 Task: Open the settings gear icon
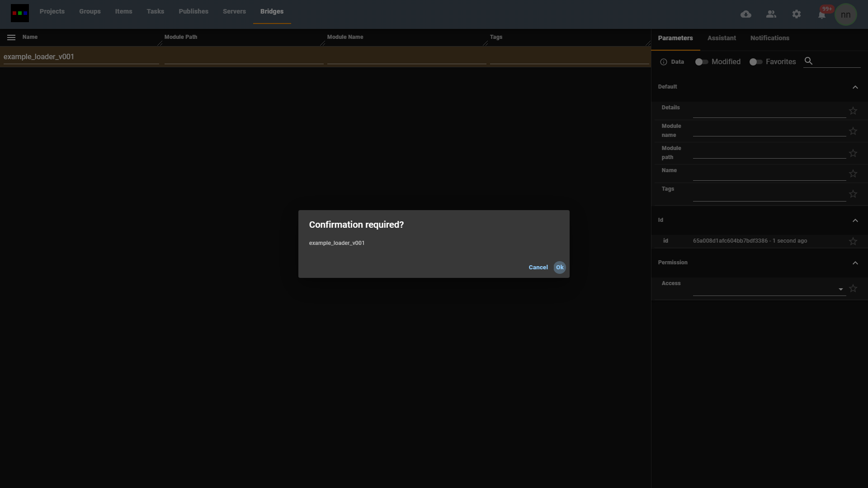coord(797,14)
